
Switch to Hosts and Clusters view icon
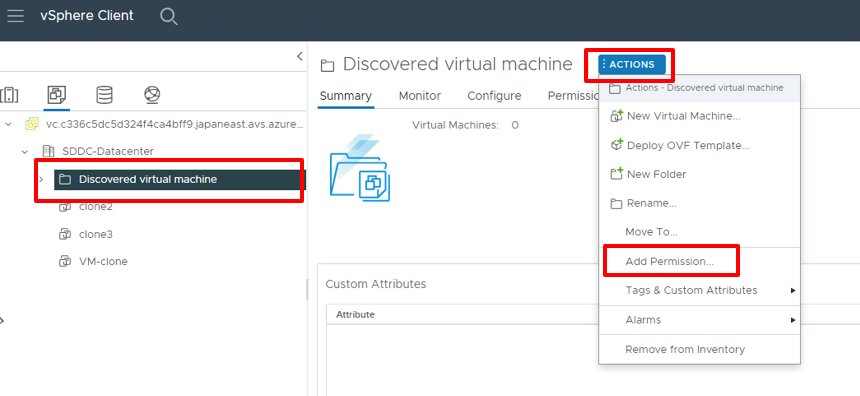[9, 95]
